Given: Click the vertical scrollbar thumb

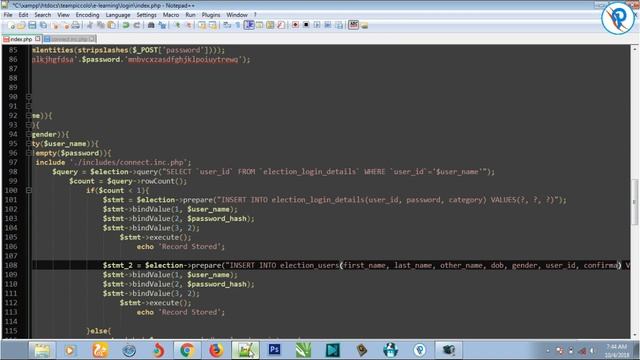Looking at the screenshot, I should pyautogui.click(x=635, y=202).
